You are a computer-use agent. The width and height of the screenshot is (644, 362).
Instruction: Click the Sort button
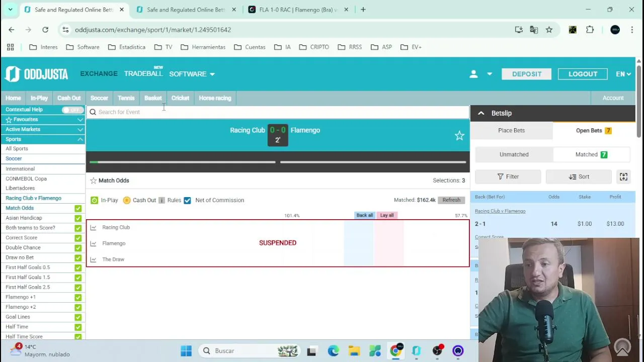tap(579, 176)
